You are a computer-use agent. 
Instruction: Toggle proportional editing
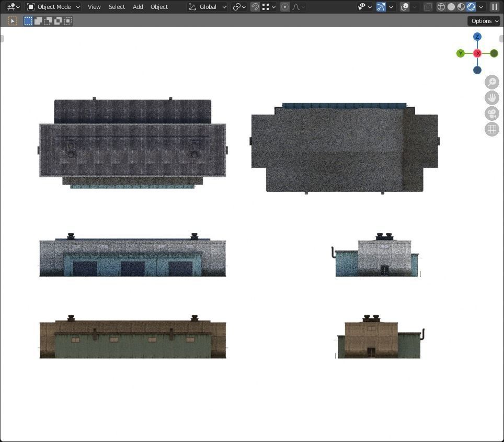(285, 7)
